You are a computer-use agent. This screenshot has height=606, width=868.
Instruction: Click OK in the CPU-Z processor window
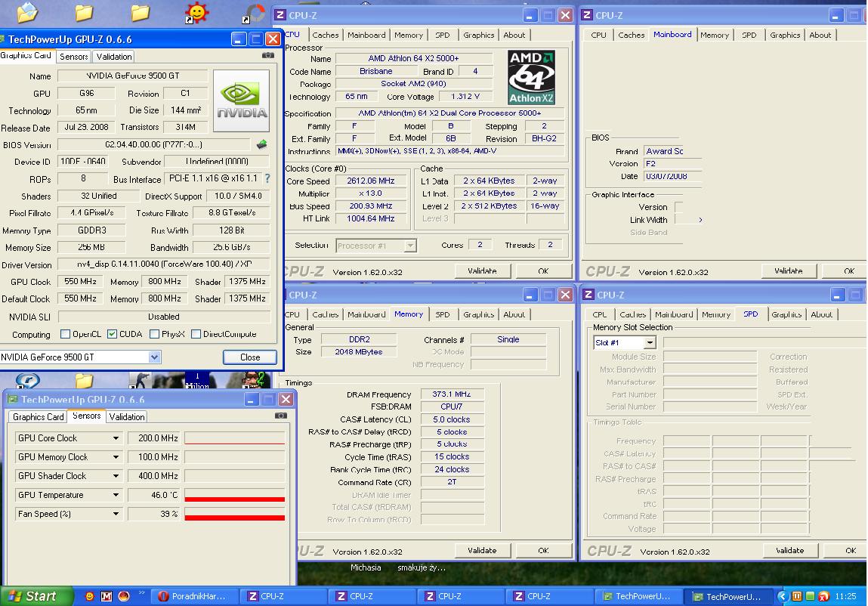543,271
